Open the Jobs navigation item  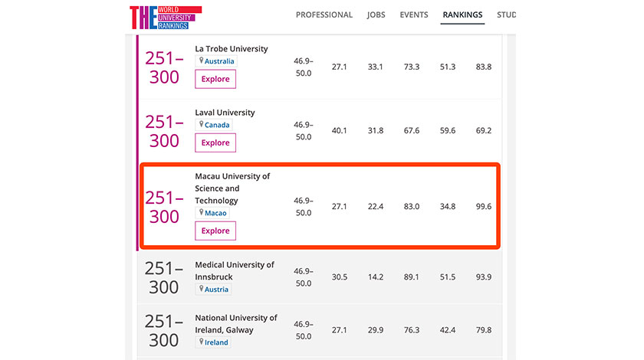pos(376,15)
